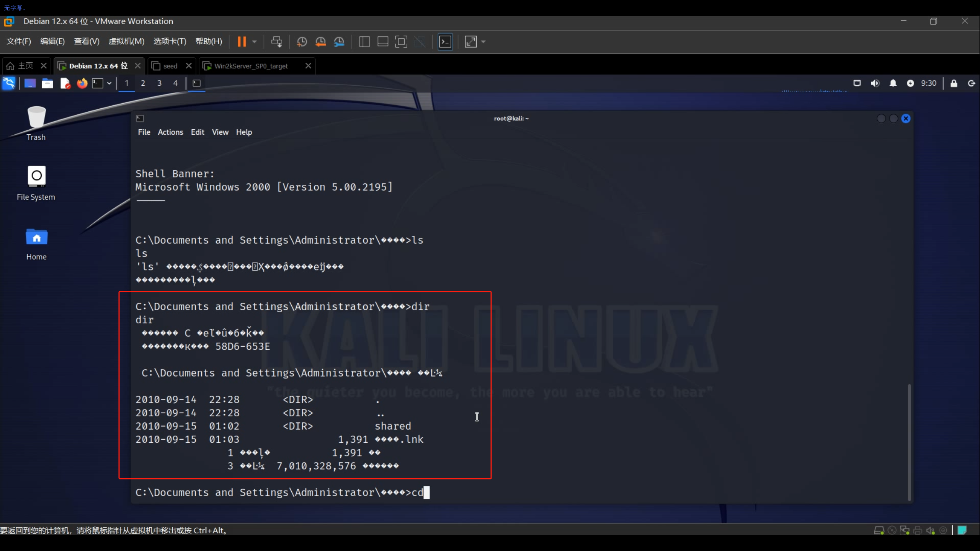This screenshot has height=551, width=980.
Task: Take a snapshot using the clock icon
Action: click(302, 42)
